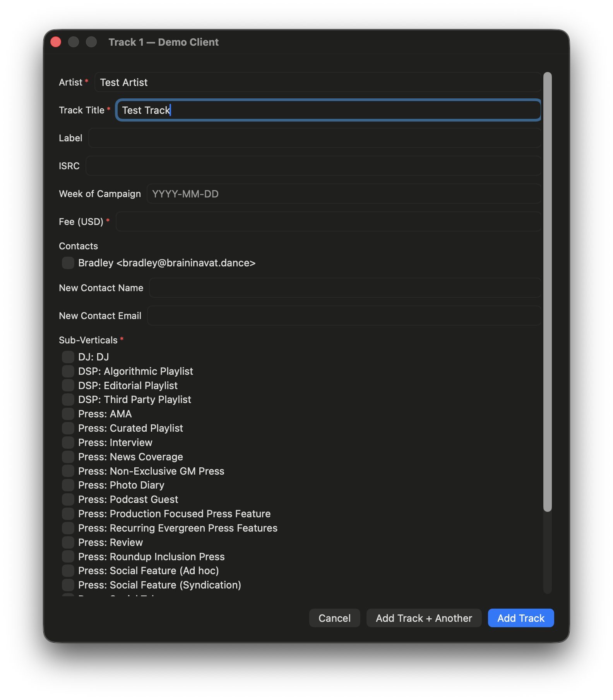The height and width of the screenshot is (700, 613).
Task: Enable Press: Social Feature (Syndication)
Action: coord(68,585)
